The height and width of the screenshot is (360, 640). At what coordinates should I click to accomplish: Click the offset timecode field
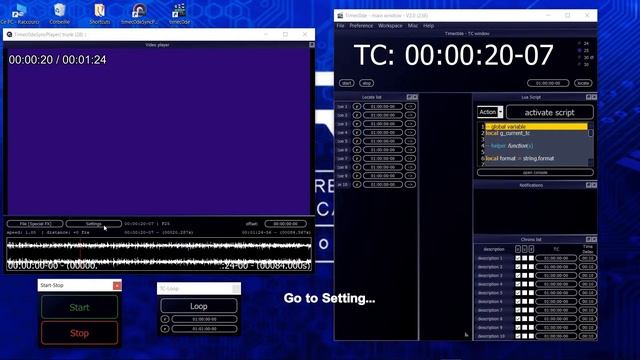click(285, 224)
